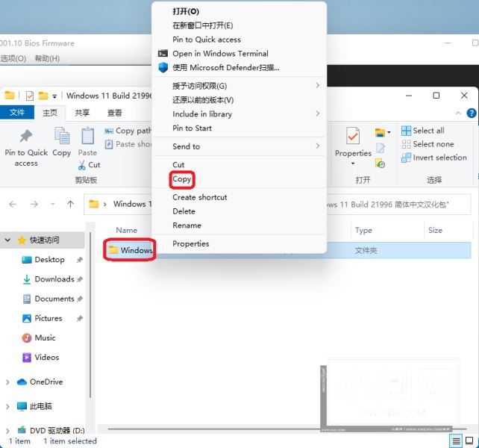Click the Copy icon in the ribbon
This screenshot has height=448, width=479.
(62, 135)
